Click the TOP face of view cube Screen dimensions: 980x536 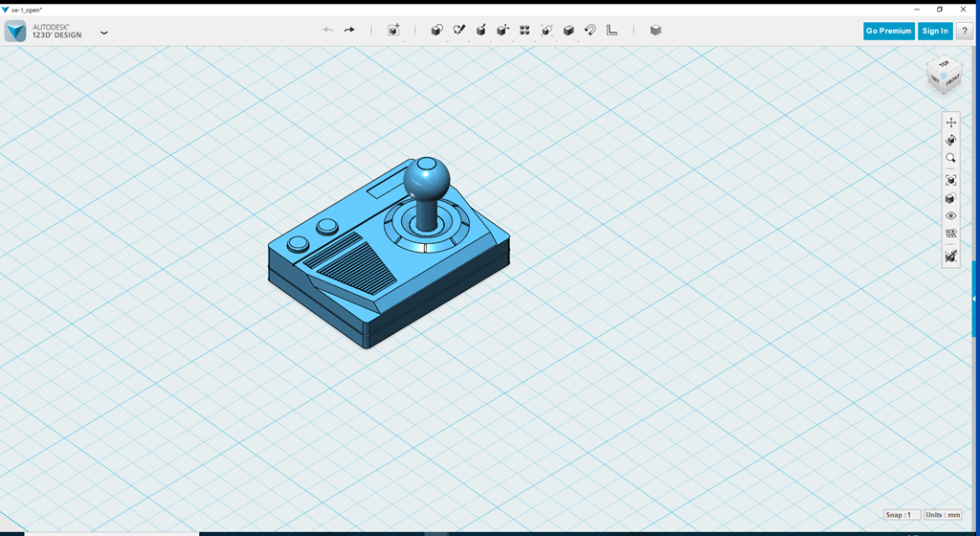944,65
